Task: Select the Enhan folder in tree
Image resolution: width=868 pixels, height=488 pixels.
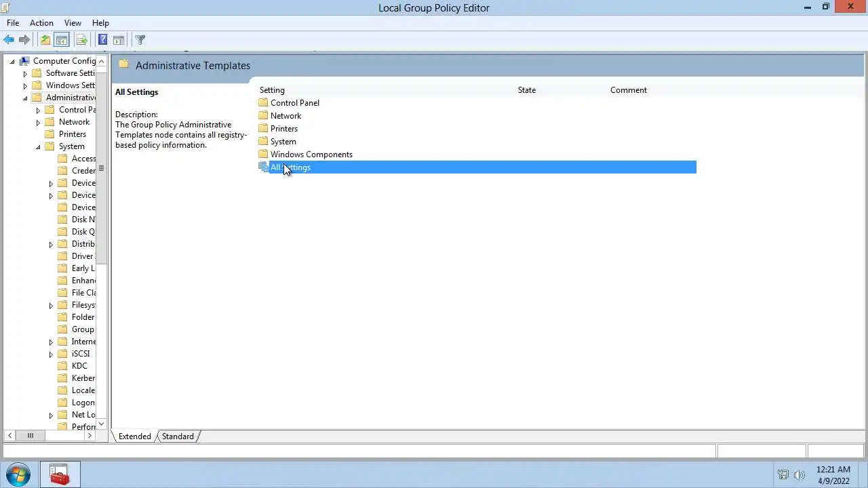Action: (83, 281)
